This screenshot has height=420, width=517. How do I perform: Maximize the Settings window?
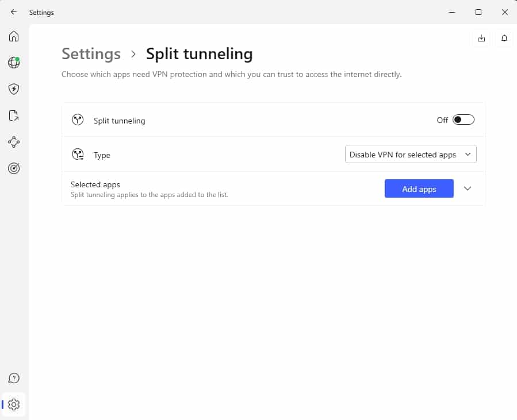click(478, 12)
